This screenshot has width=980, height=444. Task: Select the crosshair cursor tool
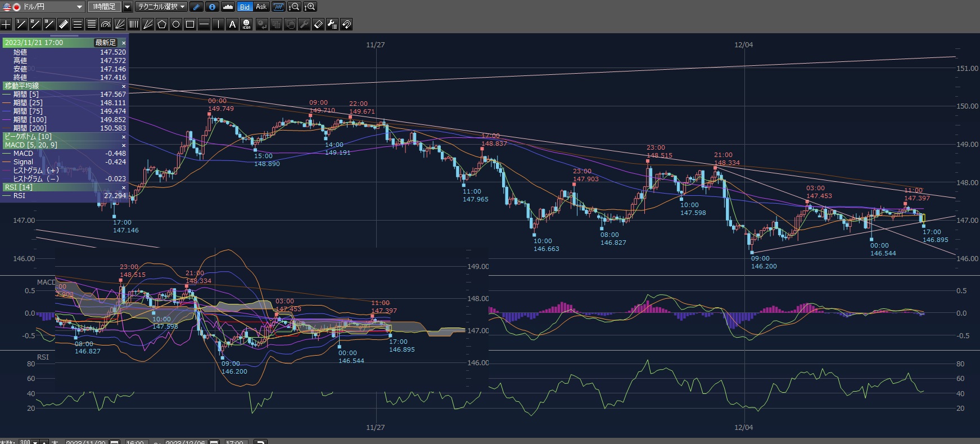(x=6, y=24)
